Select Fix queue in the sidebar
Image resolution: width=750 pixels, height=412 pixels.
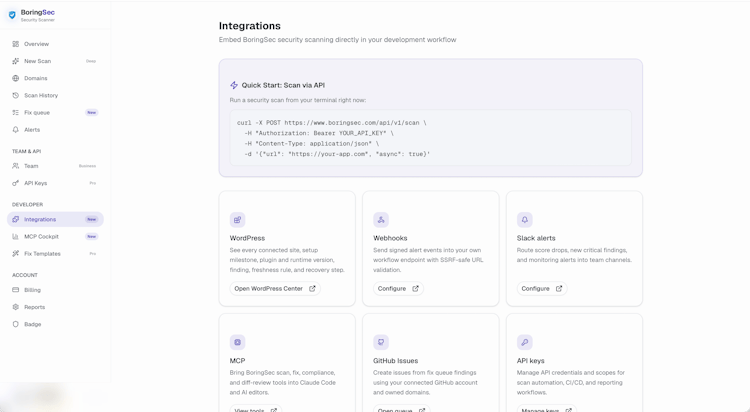(55, 113)
